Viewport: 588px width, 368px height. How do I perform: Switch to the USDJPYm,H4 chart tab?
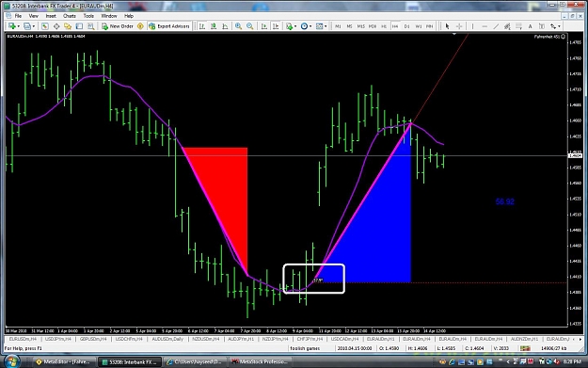click(58, 339)
